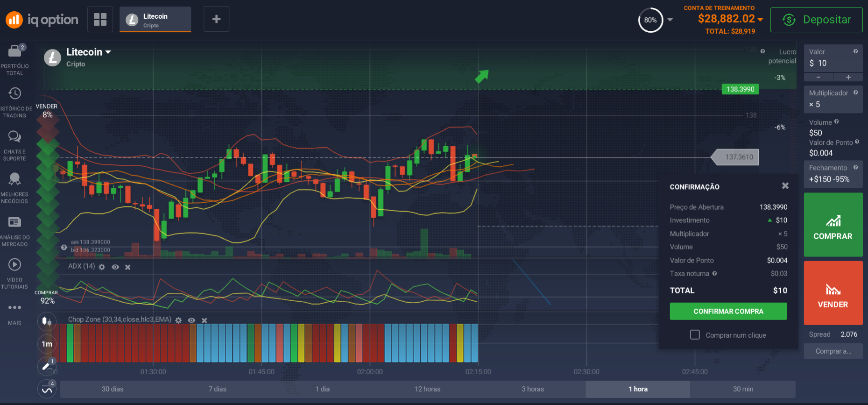The image size is (868, 405).
Task: Click the Spread 2.076 value
Action: point(849,334)
